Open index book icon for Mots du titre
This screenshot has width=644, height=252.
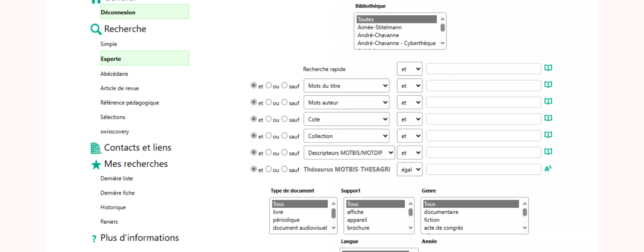point(548,85)
